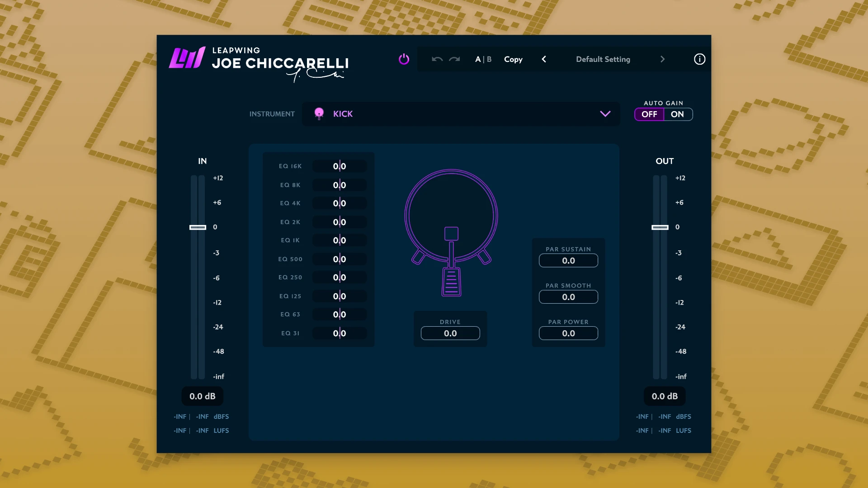Click the Joe Chiccarelli title
This screenshot has width=868, height=488.
(280, 63)
